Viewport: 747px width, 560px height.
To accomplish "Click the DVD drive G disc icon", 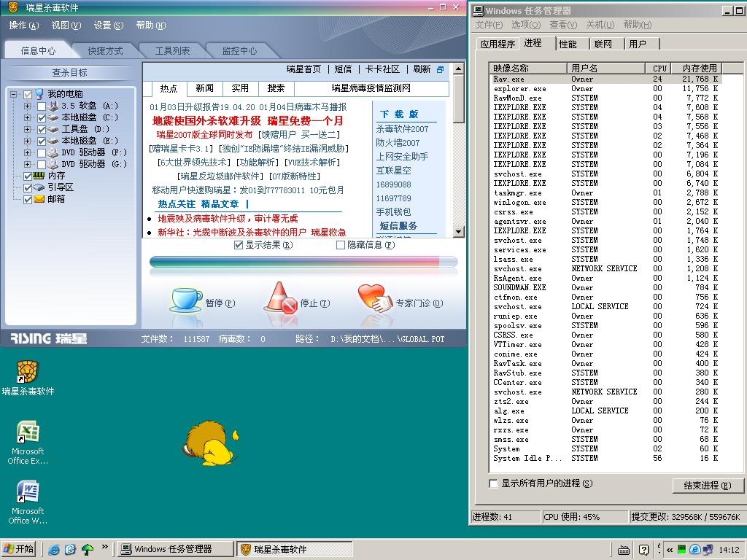I will click(x=53, y=164).
